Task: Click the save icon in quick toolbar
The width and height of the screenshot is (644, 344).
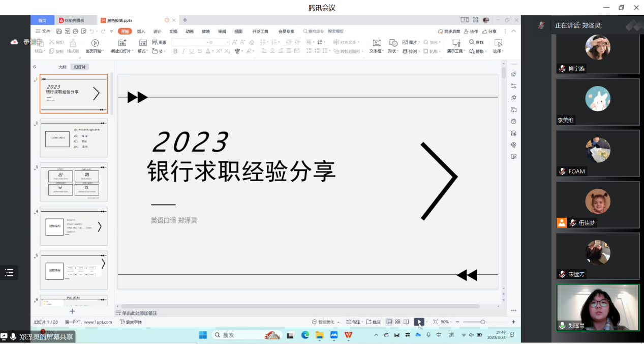Action: [59, 32]
